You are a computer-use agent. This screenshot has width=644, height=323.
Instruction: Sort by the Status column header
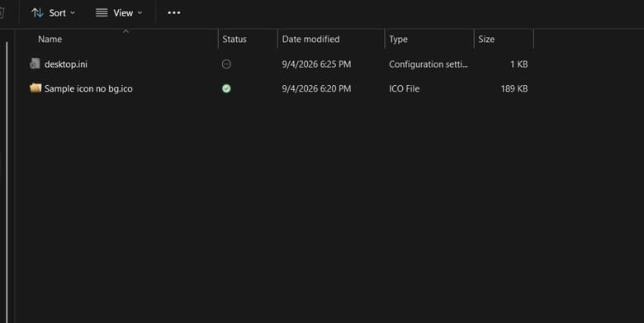pyautogui.click(x=234, y=39)
